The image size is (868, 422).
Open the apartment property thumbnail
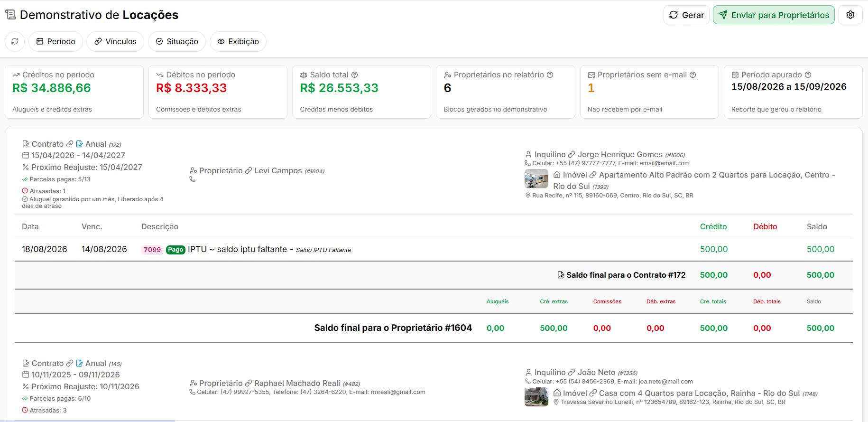536,179
